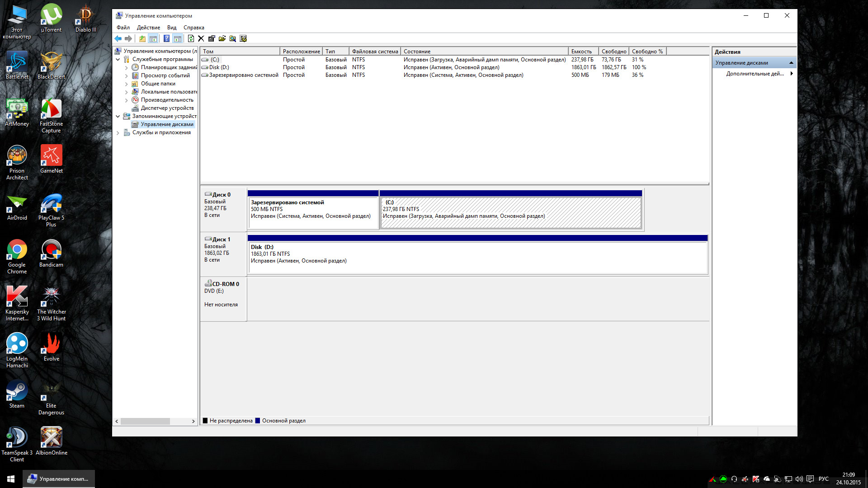This screenshot has width=868, height=488.
Task: Click the black X delete toolbar icon
Action: click(x=201, y=39)
